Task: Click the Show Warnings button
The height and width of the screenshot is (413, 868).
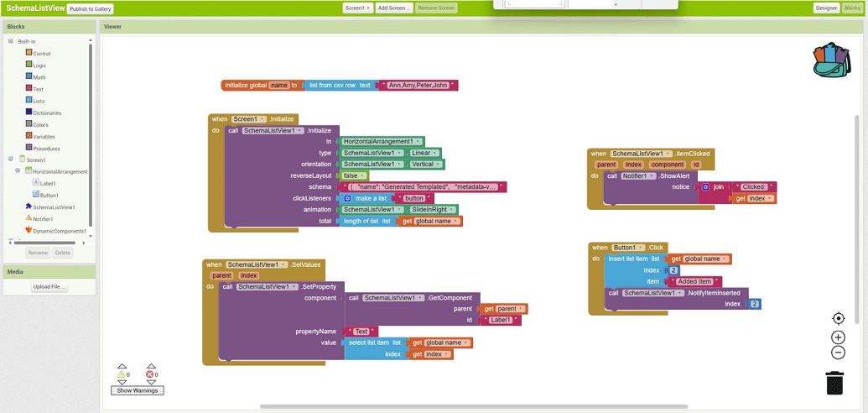Action: coord(137,390)
